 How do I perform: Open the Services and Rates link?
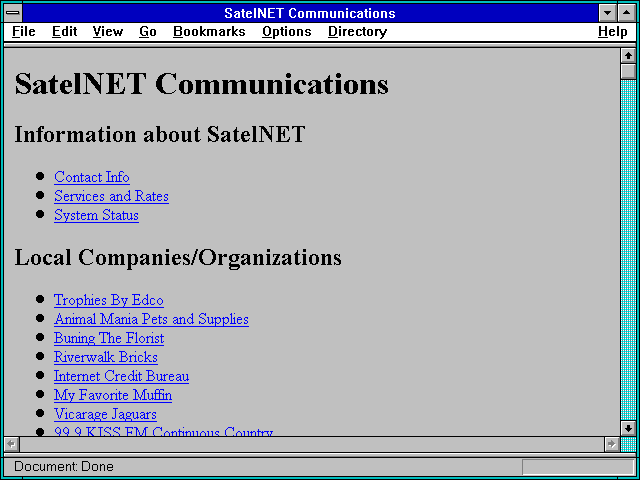[111, 196]
